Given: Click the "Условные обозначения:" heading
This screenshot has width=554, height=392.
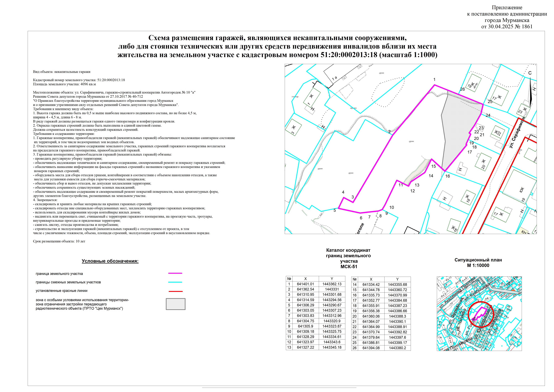Looking at the screenshot, I should (110, 261).
